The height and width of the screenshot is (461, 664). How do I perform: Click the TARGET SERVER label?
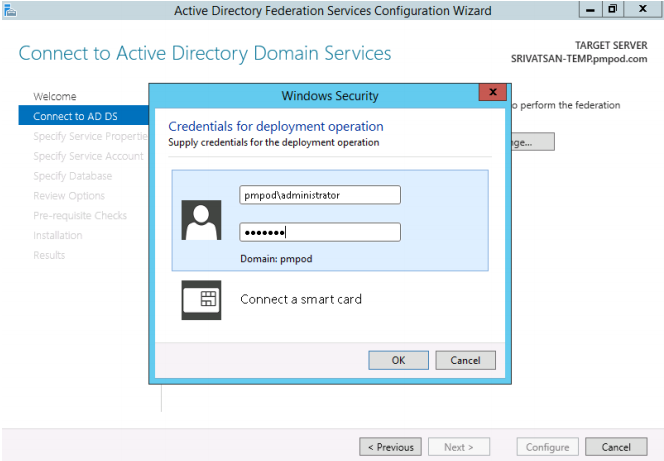point(611,45)
